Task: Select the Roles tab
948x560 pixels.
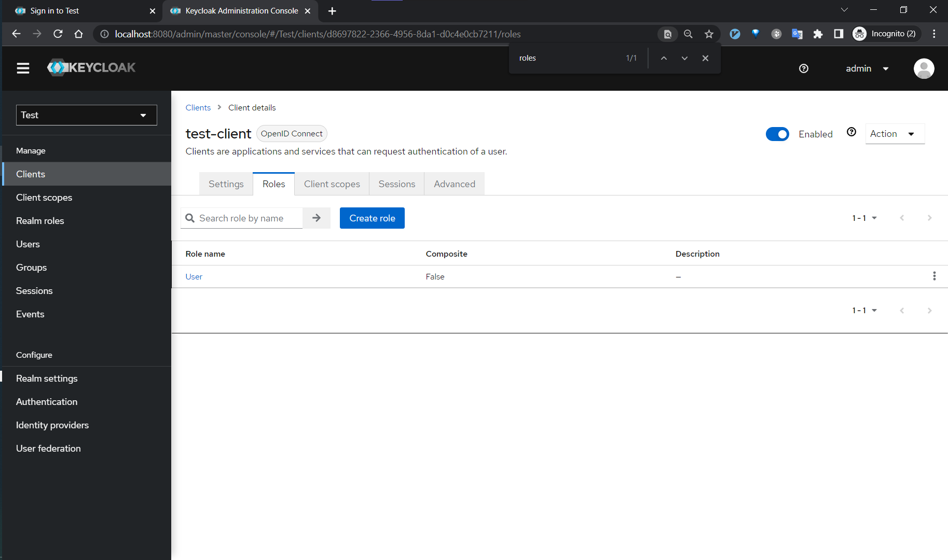Action: [273, 184]
